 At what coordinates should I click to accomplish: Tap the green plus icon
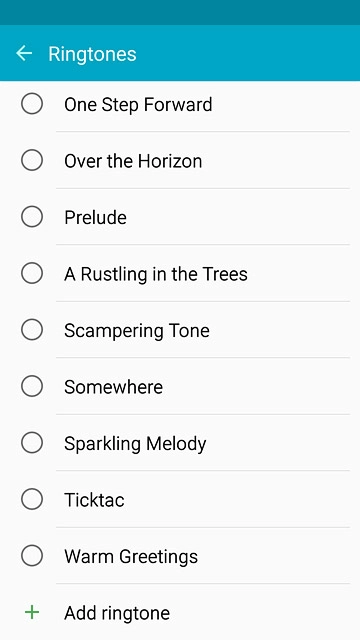(32, 612)
